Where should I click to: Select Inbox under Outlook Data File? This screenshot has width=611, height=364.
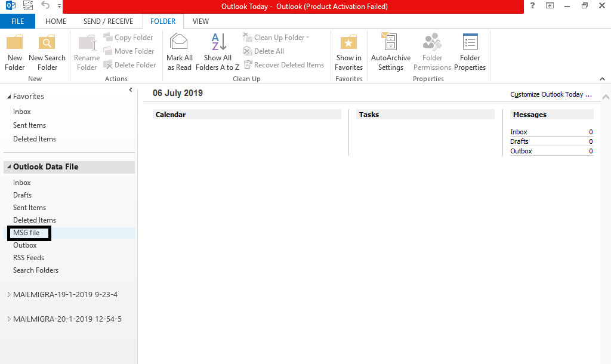pyautogui.click(x=22, y=183)
